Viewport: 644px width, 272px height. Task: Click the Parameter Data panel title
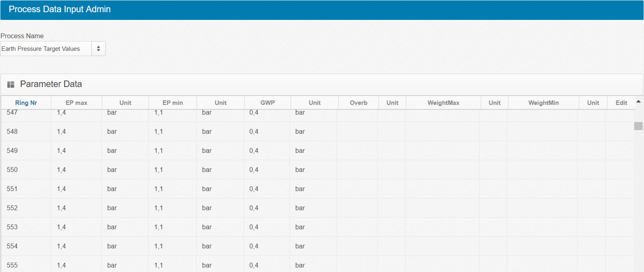(x=51, y=84)
